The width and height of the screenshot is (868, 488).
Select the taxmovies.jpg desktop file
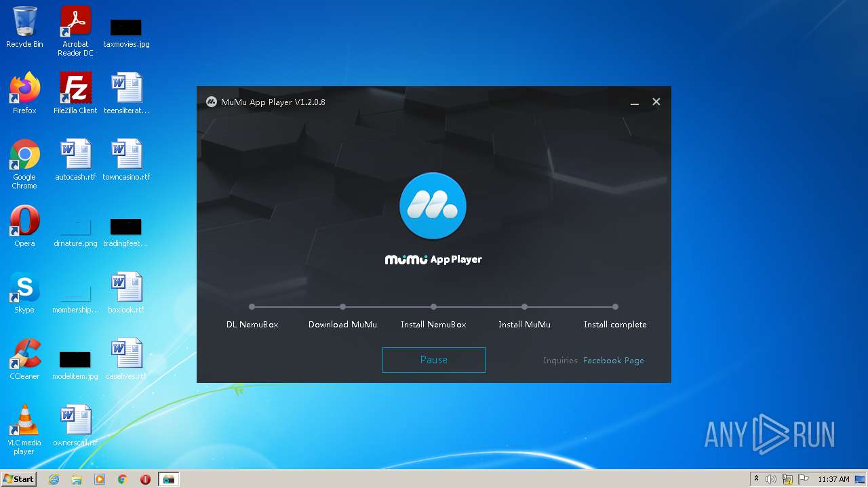click(x=126, y=33)
